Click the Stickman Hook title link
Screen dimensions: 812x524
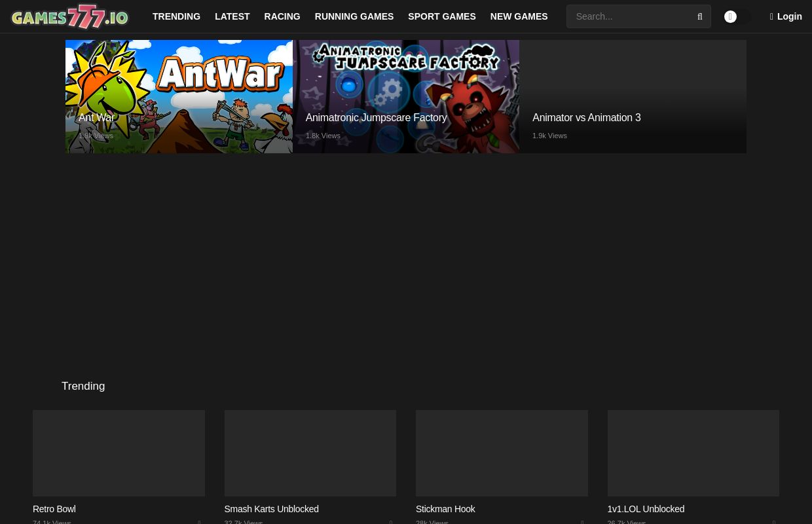point(445,509)
